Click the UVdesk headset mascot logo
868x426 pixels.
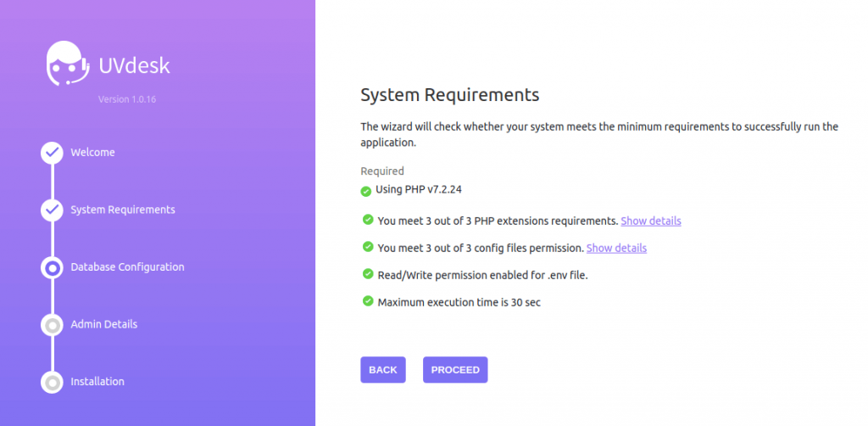click(68, 63)
